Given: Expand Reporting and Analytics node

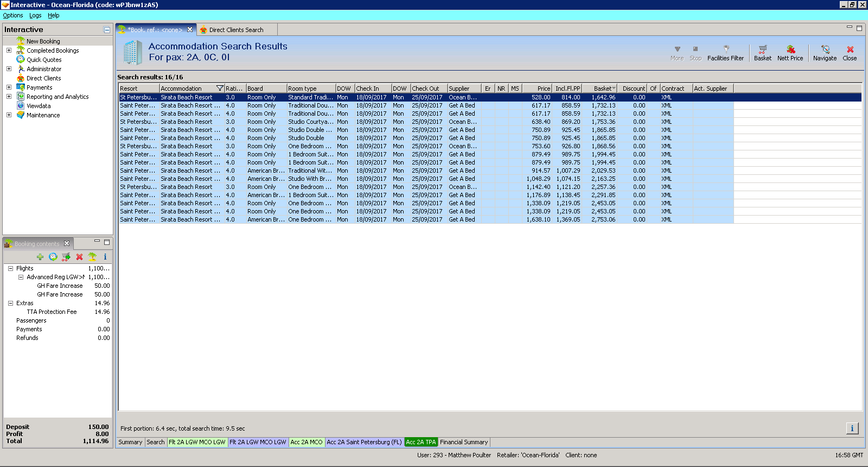Looking at the screenshot, I should (x=9, y=97).
